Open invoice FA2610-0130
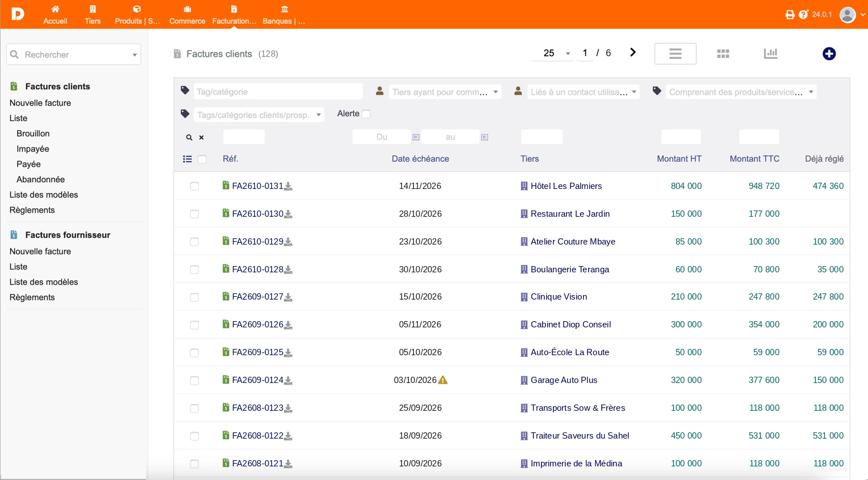 [258, 214]
